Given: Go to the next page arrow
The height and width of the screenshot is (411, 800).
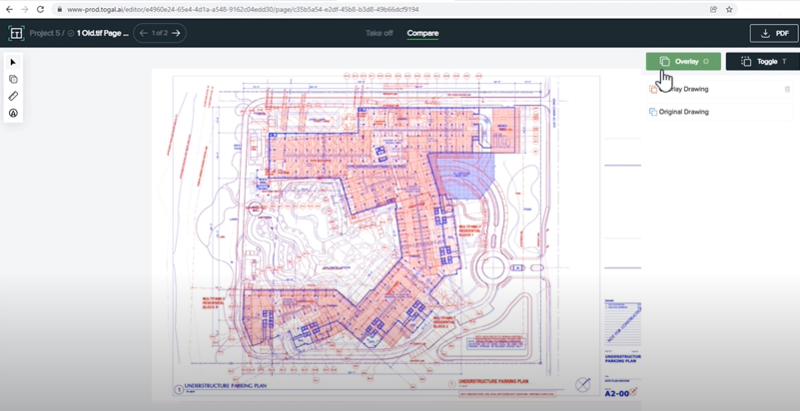Looking at the screenshot, I should click(176, 33).
